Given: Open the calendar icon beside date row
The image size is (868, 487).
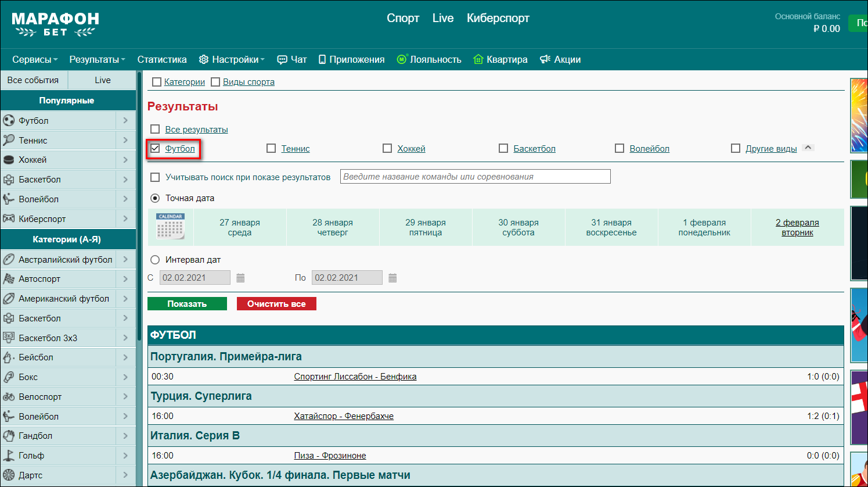Looking at the screenshot, I should coord(170,227).
